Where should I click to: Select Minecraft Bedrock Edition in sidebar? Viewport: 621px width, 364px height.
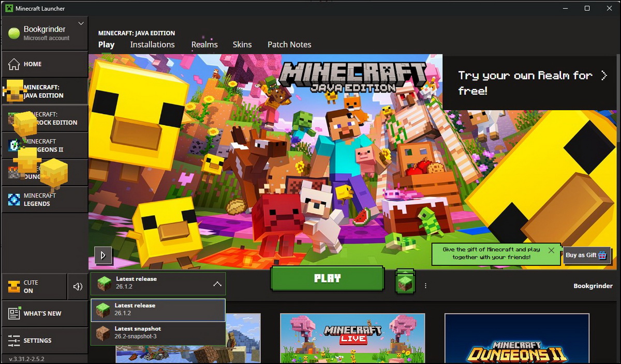click(x=45, y=118)
